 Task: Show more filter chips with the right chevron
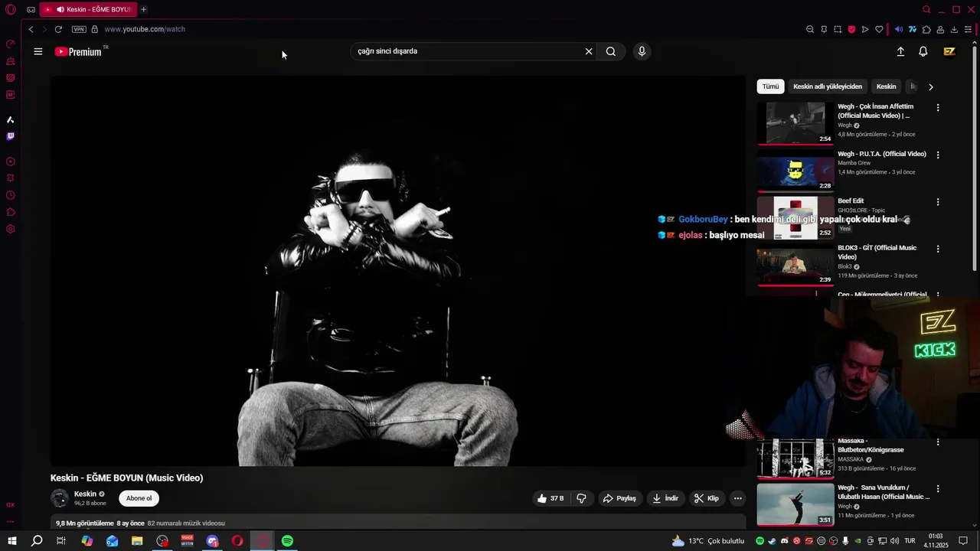(x=931, y=86)
